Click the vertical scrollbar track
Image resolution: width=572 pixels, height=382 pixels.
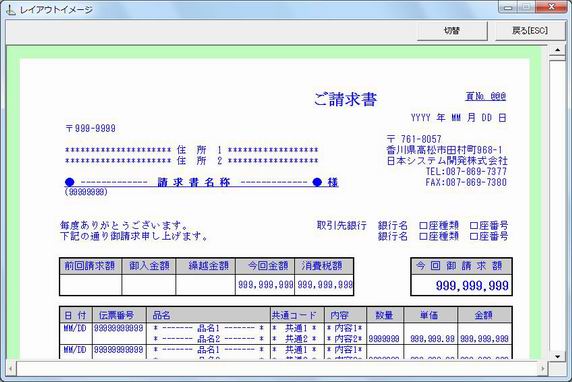(557, 203)
